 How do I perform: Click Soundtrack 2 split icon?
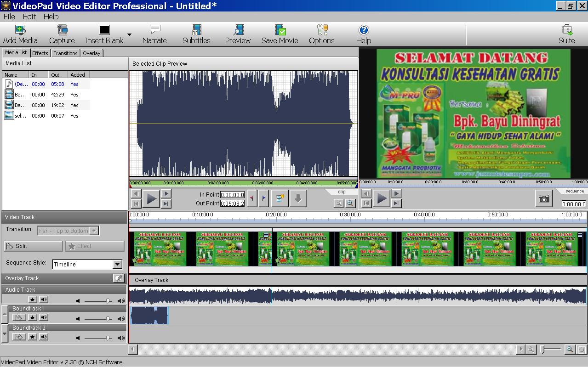[19, 337]
